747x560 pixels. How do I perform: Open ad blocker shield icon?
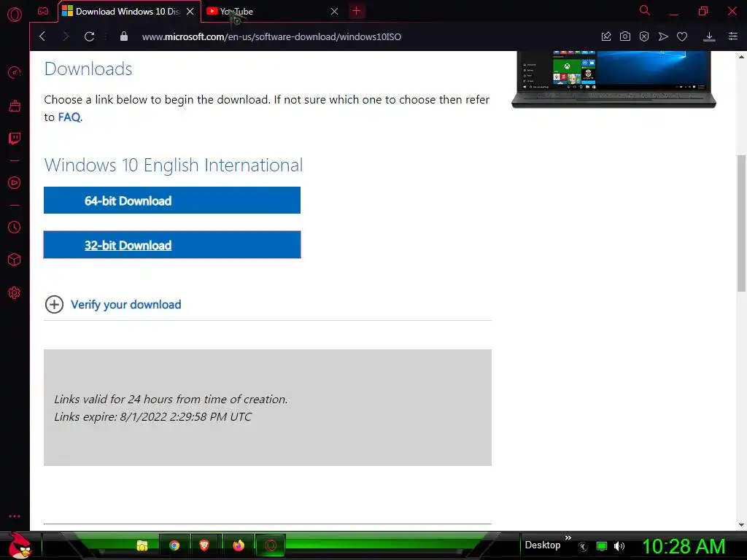pos(644,36)
